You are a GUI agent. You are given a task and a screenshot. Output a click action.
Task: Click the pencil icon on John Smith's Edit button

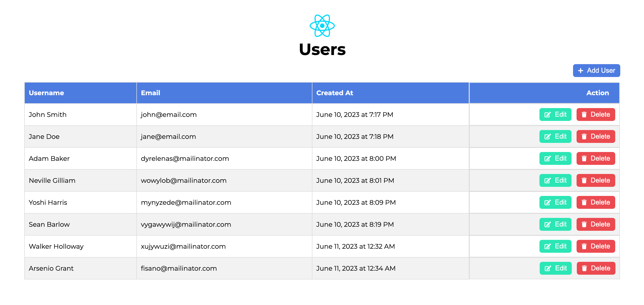pyautogui.click(x=548, y=114)
